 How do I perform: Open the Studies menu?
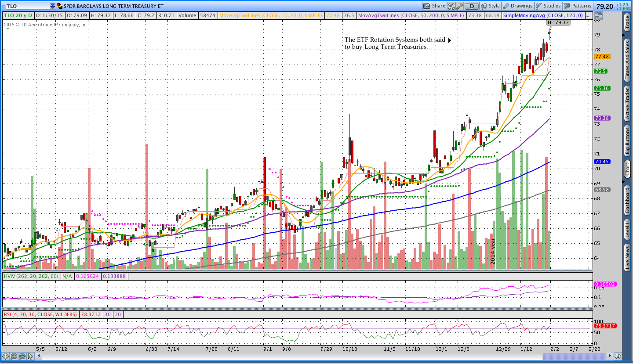pyautogui.click(x=548, y=6)
